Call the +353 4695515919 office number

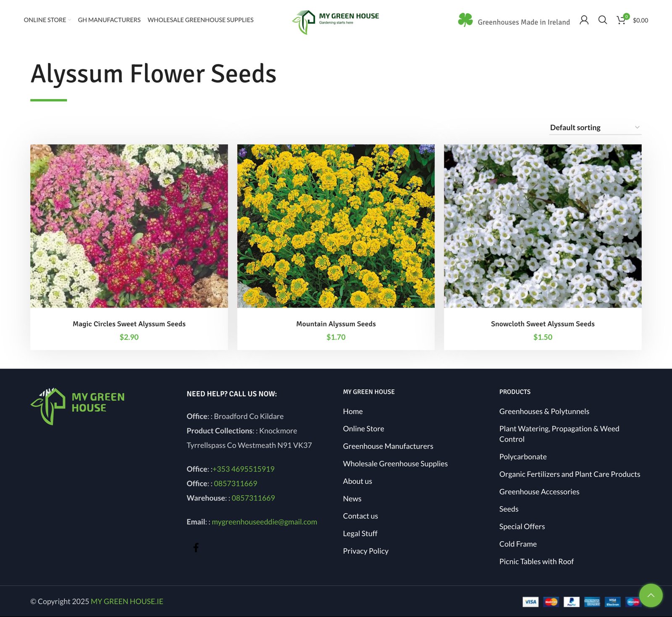coord(244,469)
